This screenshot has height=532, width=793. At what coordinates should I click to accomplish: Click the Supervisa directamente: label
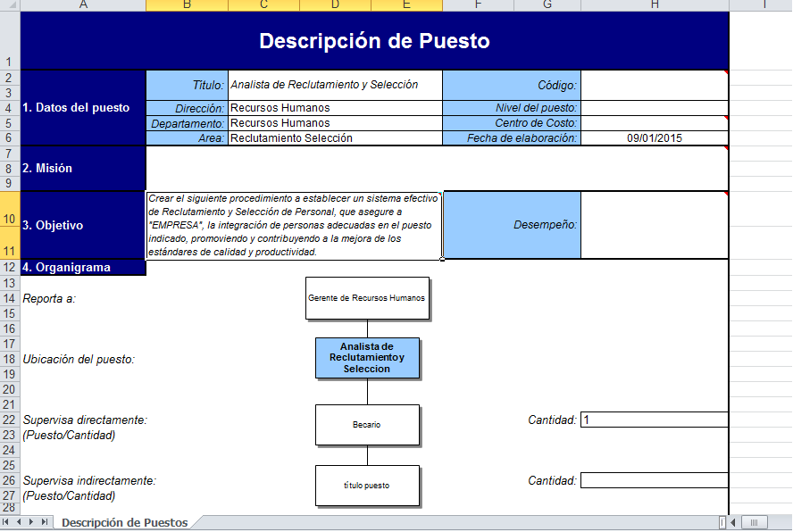click(85, 420)
